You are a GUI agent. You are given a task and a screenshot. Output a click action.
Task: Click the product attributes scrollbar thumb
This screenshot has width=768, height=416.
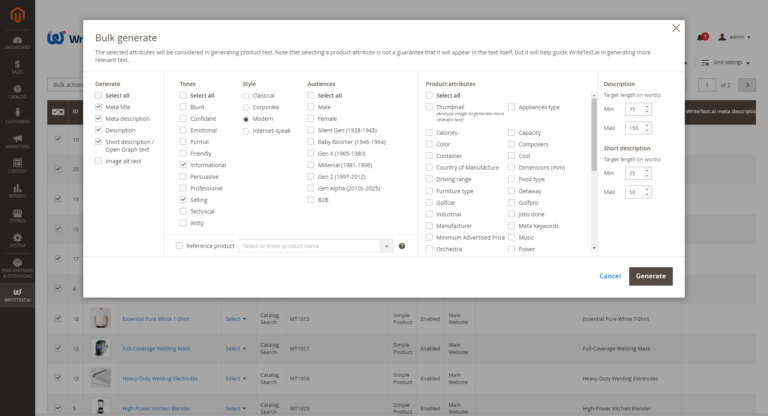[594, 134]
